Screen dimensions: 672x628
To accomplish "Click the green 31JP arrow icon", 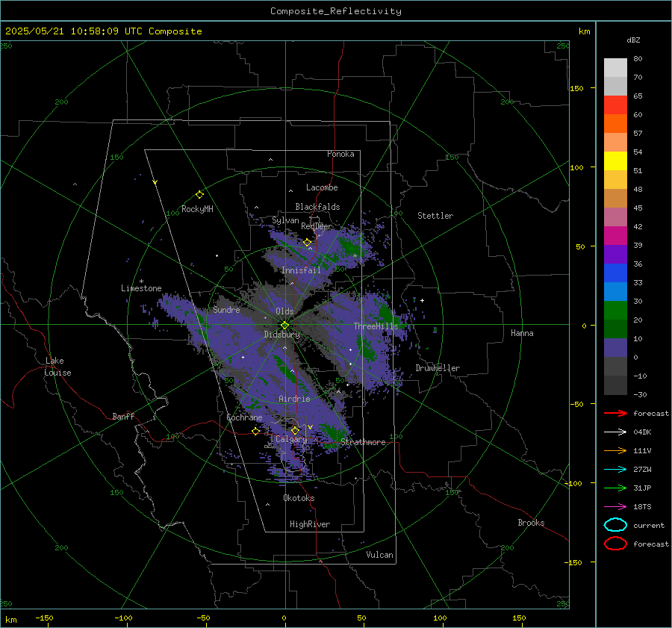I will [x=615, y=488].
